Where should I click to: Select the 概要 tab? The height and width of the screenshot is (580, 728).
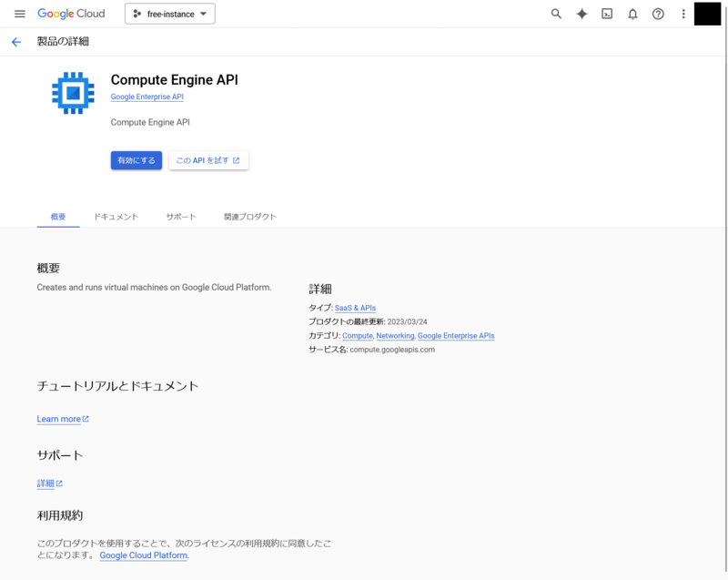coord(58,217)
